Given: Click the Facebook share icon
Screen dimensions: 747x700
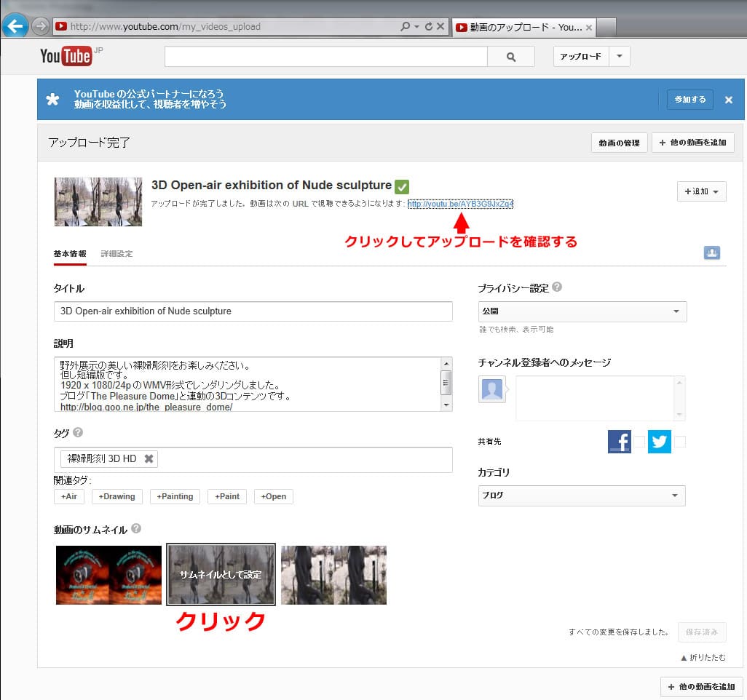Looking at the screenshot, I should [x=619, y=441].
